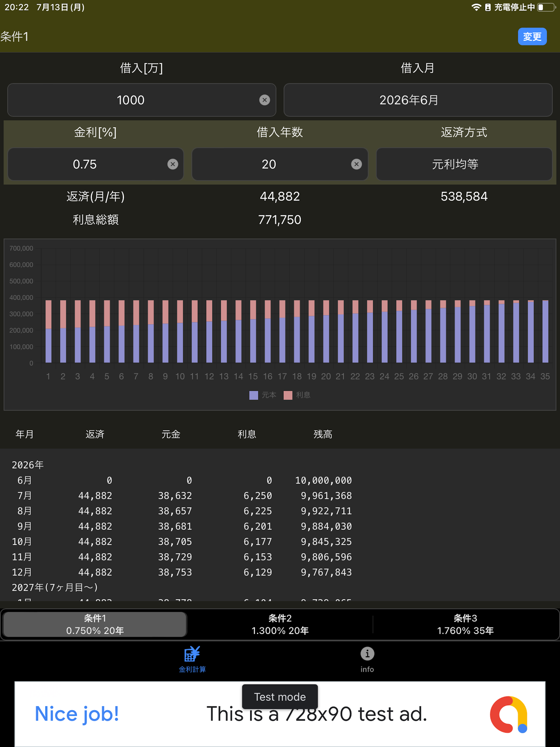Open the info tab icon

367,659
